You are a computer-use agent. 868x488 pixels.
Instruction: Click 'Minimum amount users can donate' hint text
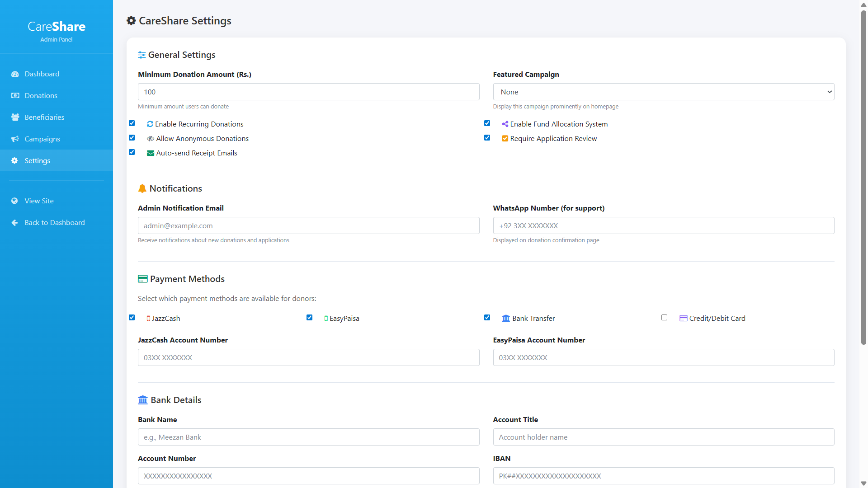point(183,107)
